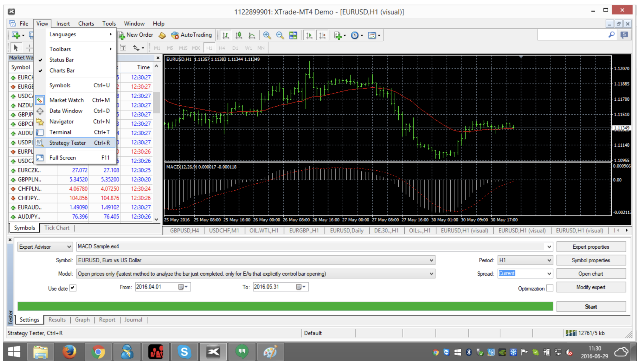Screen dimensions: 640x364
Task: Select the line chart display mode
Action: [251, 35]
